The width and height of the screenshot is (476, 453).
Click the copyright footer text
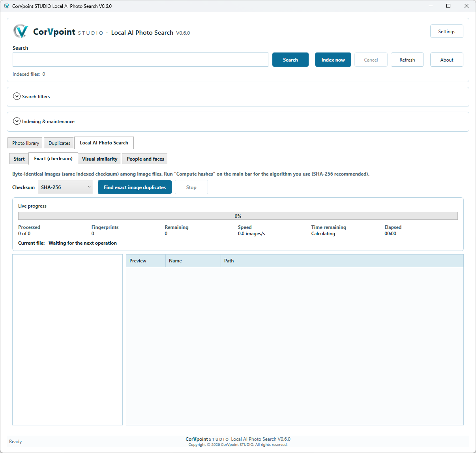(238, 444)
